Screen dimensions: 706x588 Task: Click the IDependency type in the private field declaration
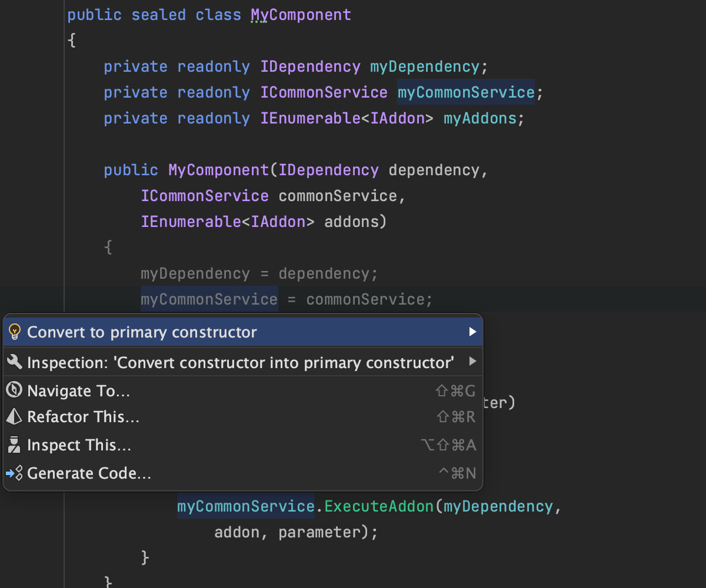310,66
